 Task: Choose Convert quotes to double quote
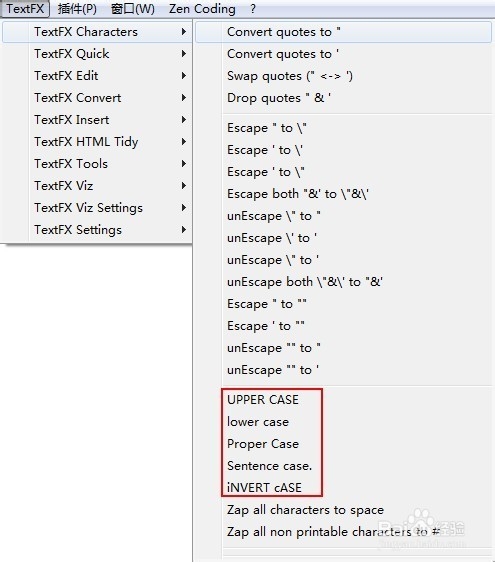pyautogui.click(x=344, y=32)
